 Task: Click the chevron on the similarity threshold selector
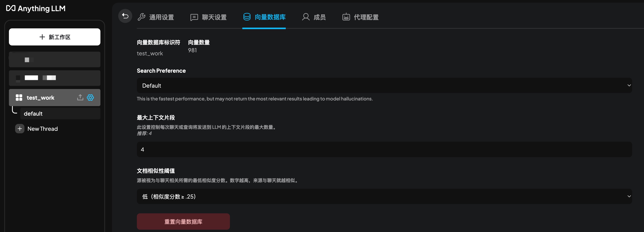point(629,196)
